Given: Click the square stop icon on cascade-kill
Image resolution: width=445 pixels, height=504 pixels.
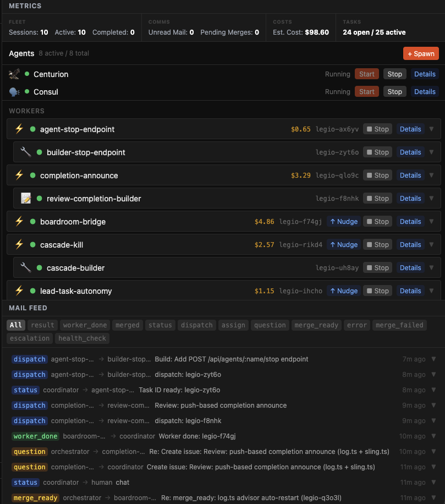Looking at the screenshot, I should click(x=369, y=244).
